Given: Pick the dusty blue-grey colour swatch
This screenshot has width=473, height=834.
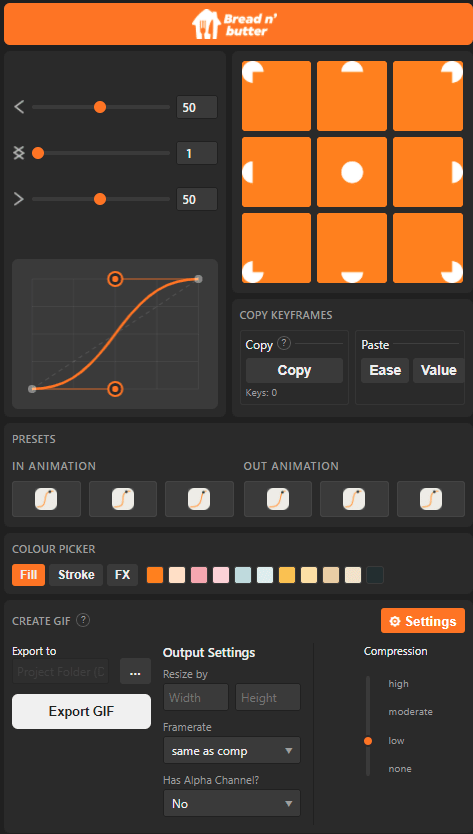Looking at the screenshot, I should (x=243, y=575).
